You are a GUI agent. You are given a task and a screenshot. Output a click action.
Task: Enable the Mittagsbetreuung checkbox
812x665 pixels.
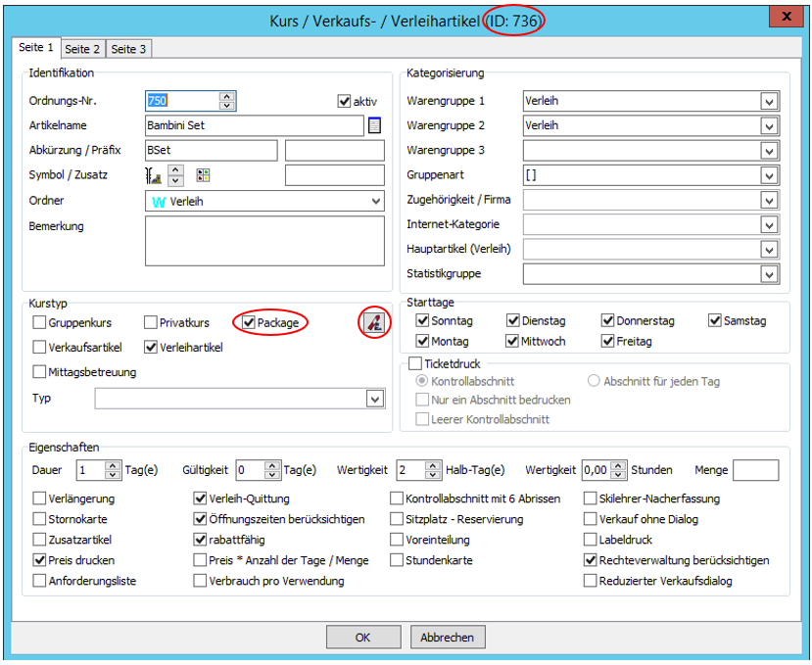pos(39,372)
